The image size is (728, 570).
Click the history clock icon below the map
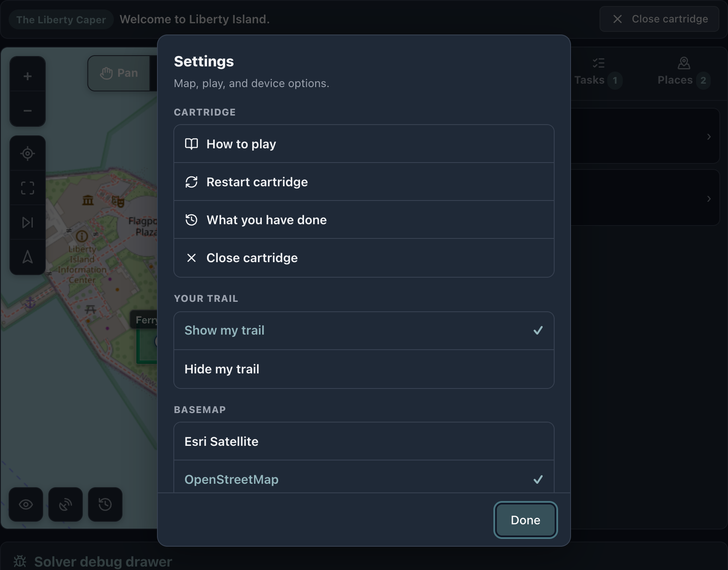pos(105,504)
